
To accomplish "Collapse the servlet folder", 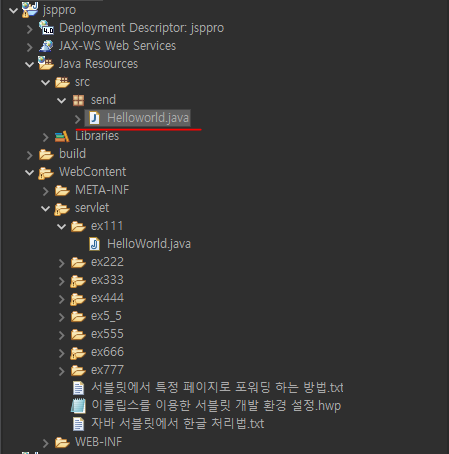I will pos(46,208).
